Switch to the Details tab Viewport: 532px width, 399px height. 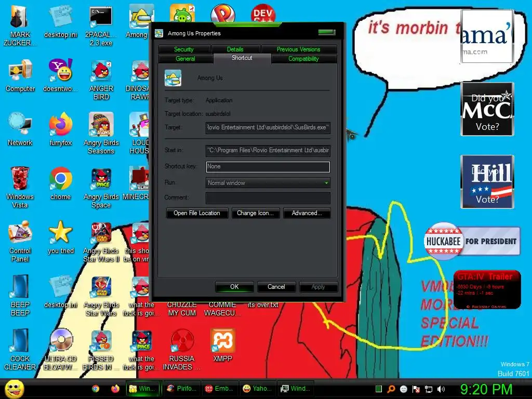[x=235, y=49]
